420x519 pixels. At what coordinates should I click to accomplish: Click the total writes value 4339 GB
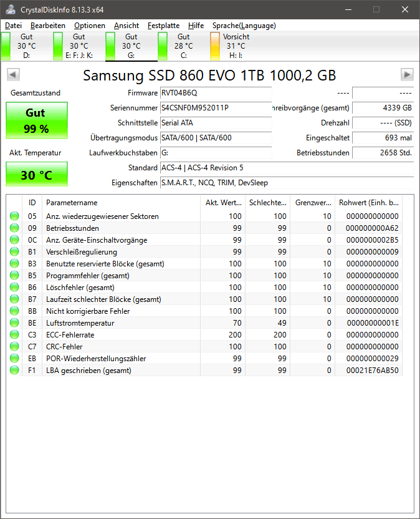383,108
